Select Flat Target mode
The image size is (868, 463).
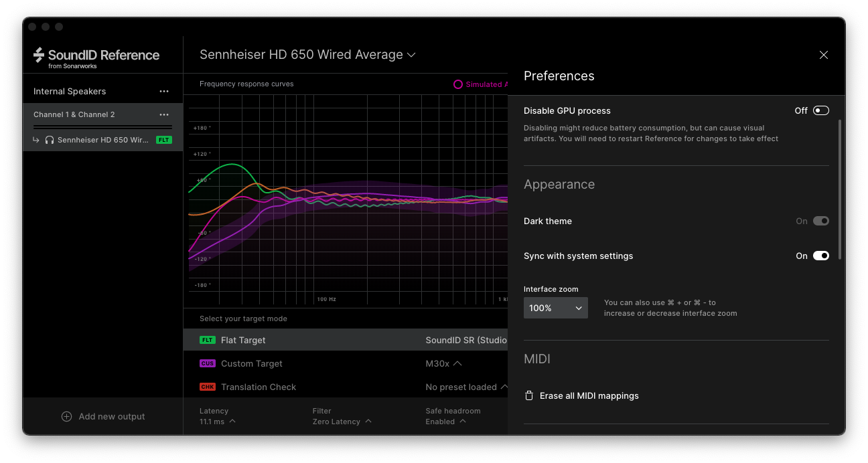click(346, 341)
